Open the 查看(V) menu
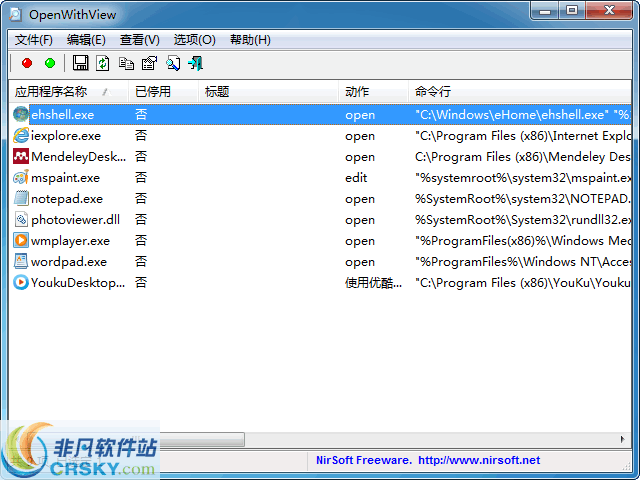 click(x=140, y=40)
